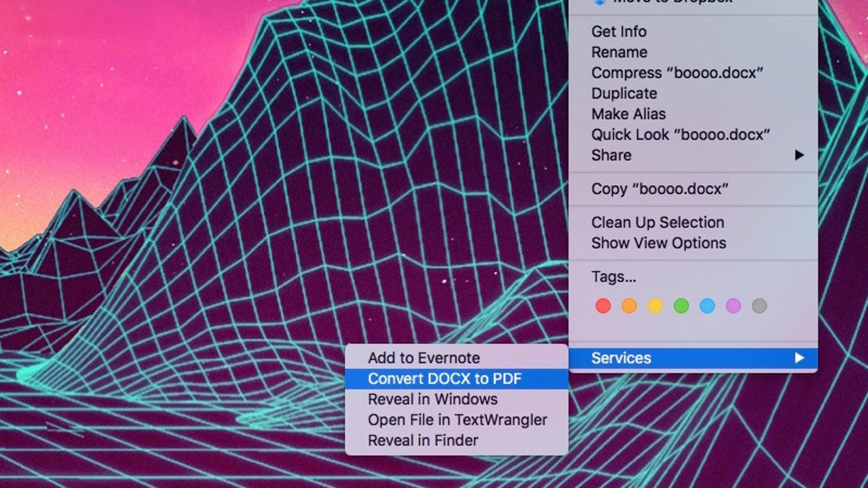Apply the purple tag color
Screen dimensions: 868x488
pos(733,306)
